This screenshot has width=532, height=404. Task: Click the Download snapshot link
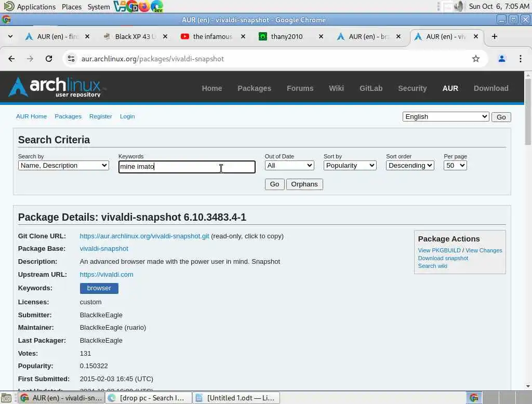click(x=443, y=258)
